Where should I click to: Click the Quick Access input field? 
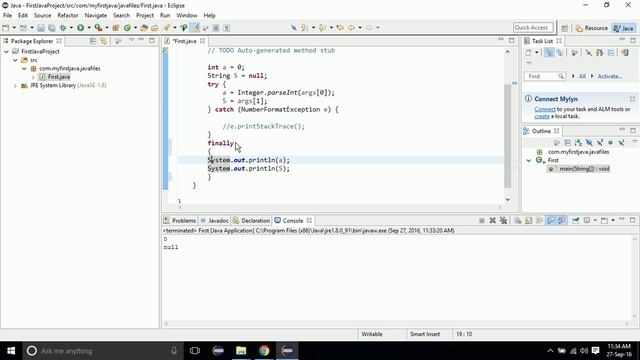pyautogui.click(x=533, y=28)
